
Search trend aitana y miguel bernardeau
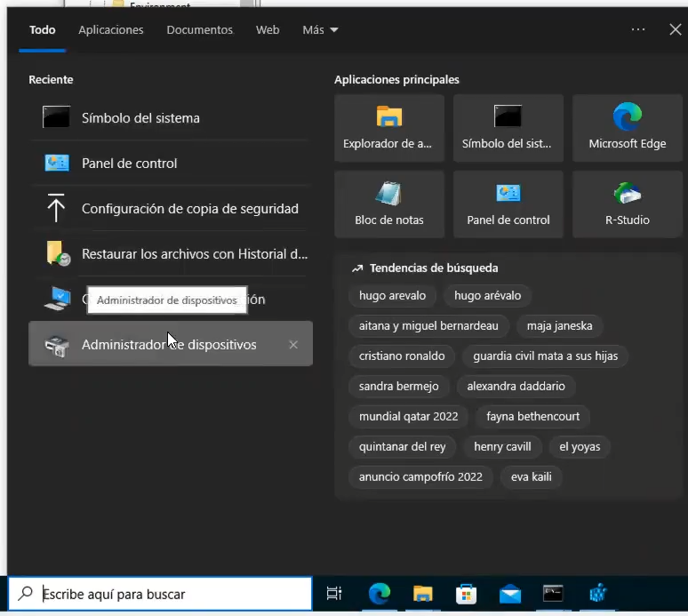coord(428,325)
